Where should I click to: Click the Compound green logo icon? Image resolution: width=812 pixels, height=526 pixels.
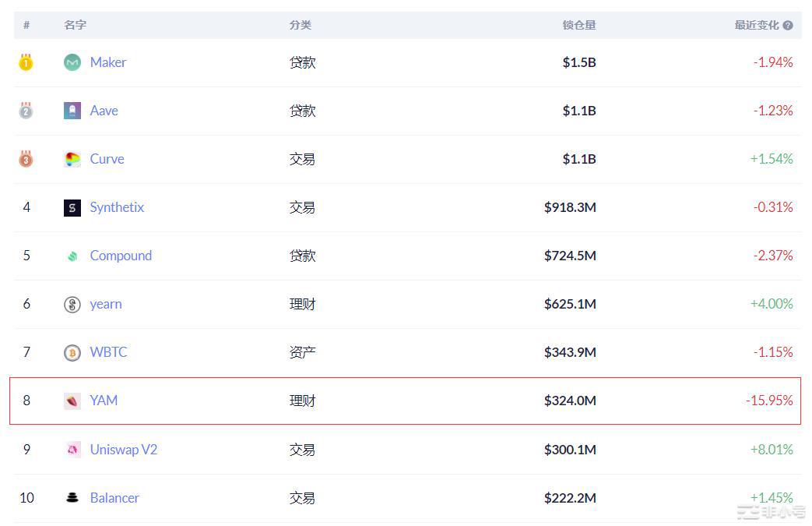(72, 256)
